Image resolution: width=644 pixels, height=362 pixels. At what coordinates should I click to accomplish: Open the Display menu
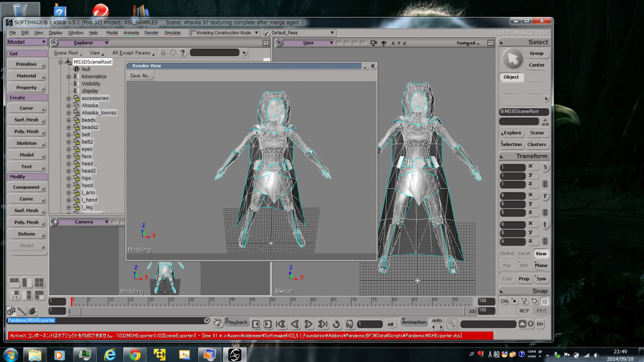click(x=55, y=33)
